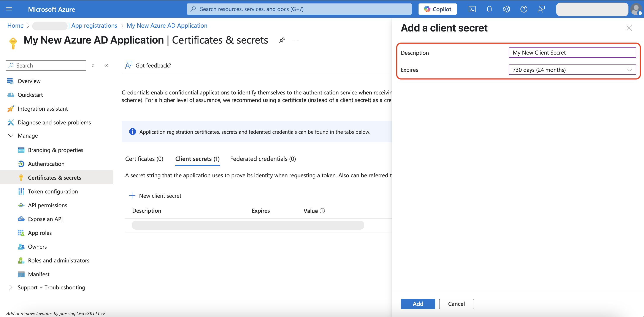Click the global search resources box

tap(299, 9)
